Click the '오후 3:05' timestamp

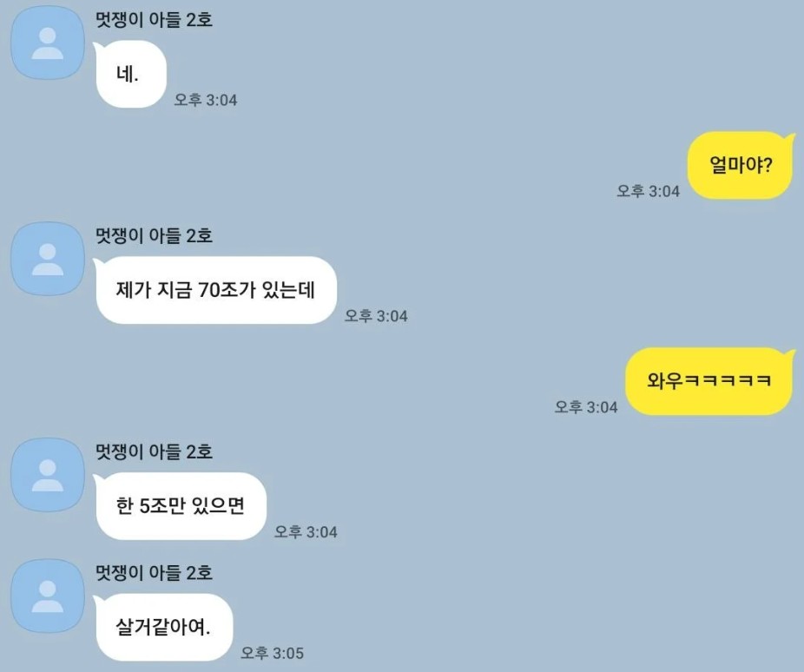tap(273, 653)
